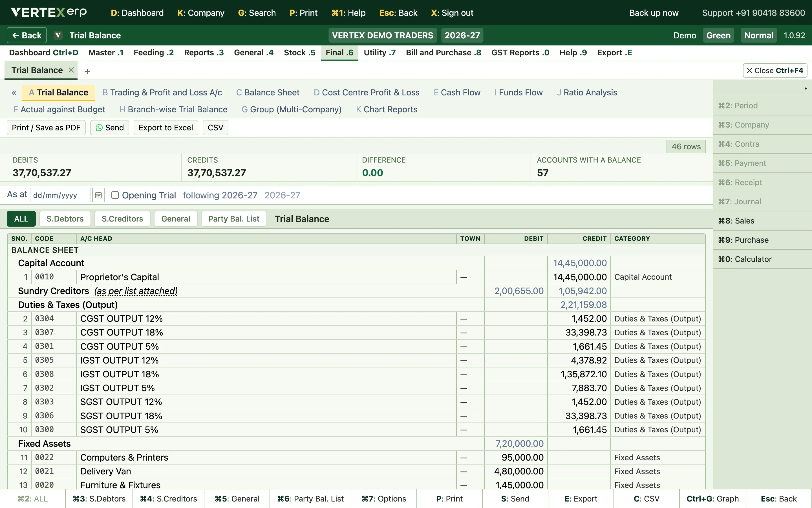Switch to Trading & Profit and Loss tab

[162, 92]
